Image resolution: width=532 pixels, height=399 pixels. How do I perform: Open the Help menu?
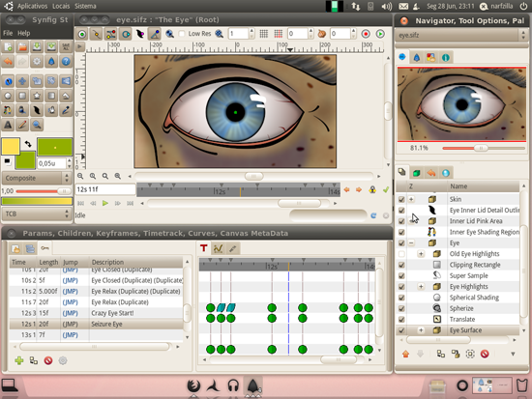[24, 33]
